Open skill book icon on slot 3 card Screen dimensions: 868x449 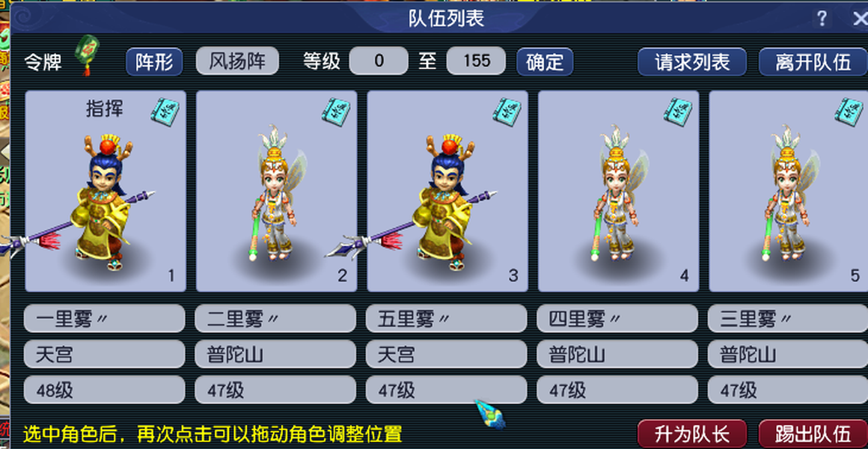tap(507, 109)
